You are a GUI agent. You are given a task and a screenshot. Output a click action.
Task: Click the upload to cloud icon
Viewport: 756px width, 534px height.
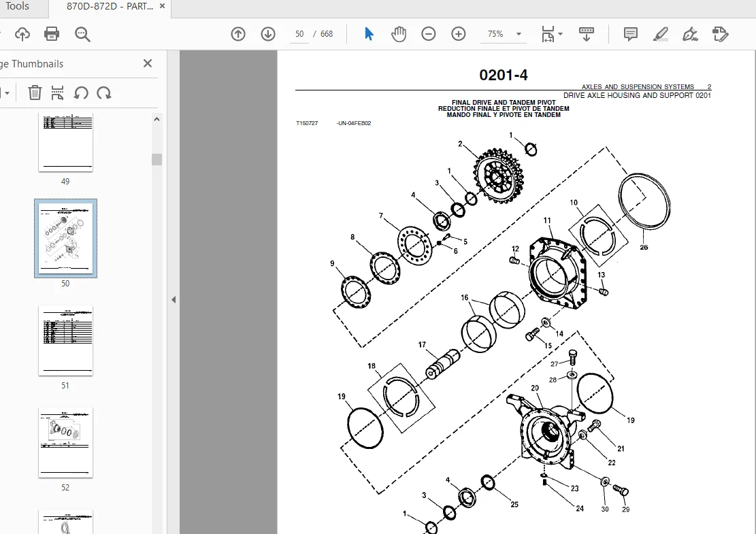click(x=22, y=34)
